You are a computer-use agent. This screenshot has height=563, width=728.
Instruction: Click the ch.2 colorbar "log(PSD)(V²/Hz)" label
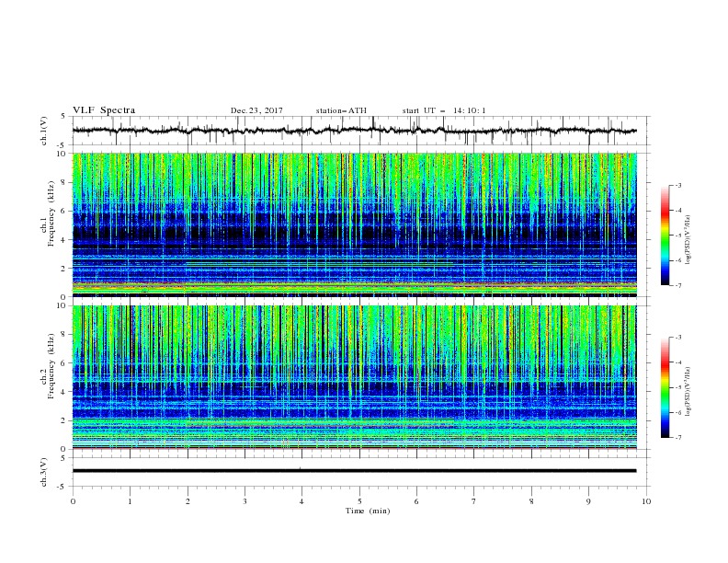(x=688, y=391)
